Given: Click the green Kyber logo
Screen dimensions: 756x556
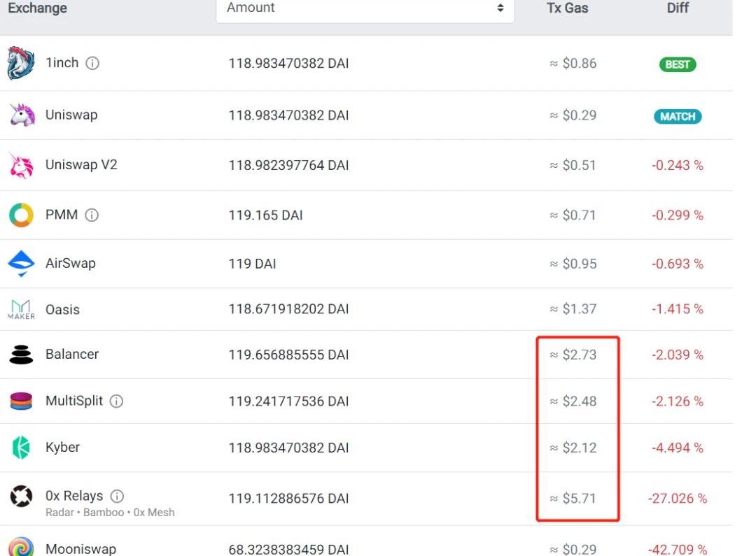Looking at the screenshot, I should pos(21,448).
